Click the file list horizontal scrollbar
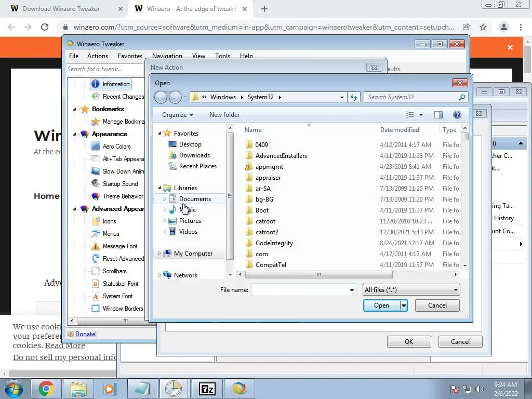Image resolution: width=532 pixels, height=399 pixels. (x=318, y=274)
